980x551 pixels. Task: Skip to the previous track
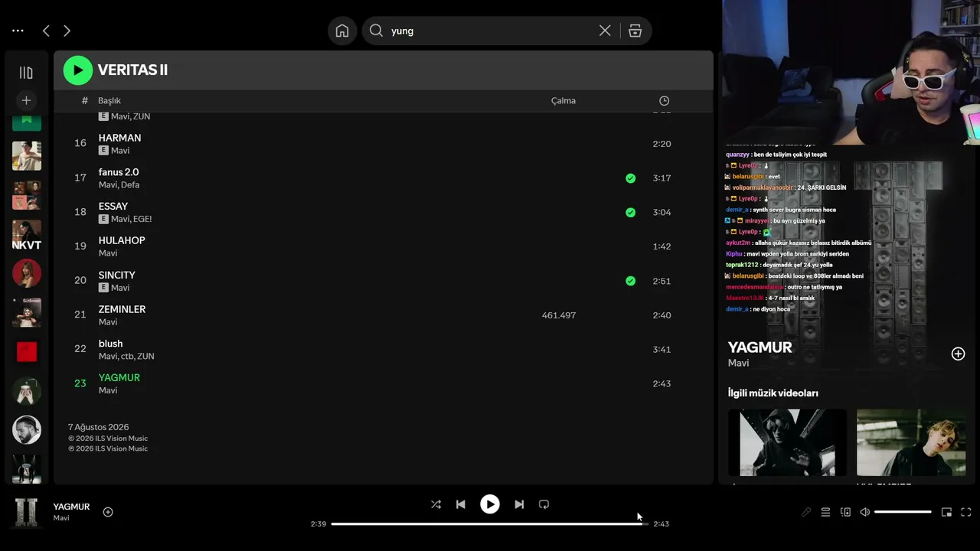tap(460, 504)
